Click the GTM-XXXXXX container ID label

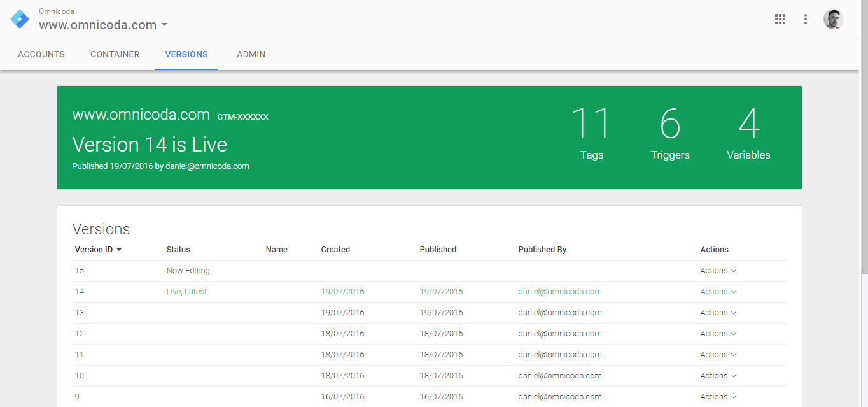tap(242, 117)
